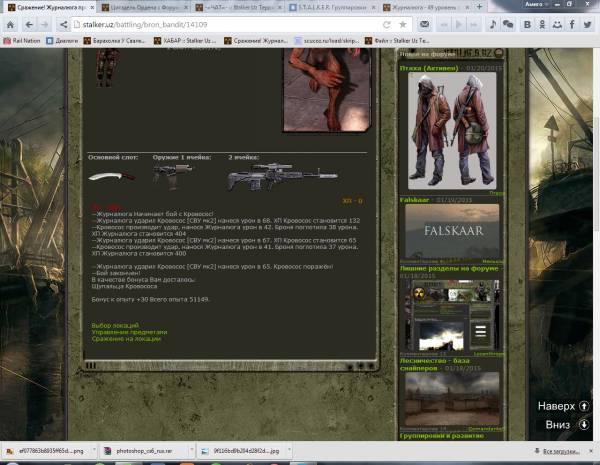
Task: Close the downloads bar
Action: click(592, 451)
